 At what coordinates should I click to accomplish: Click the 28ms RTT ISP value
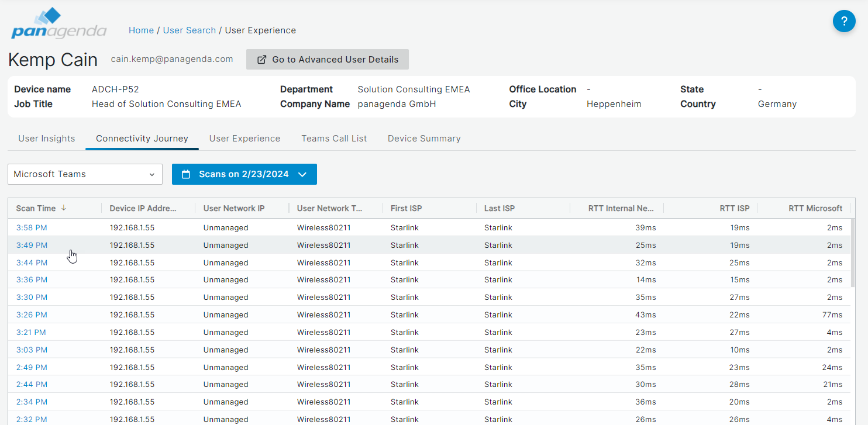[x=739, y=384]
